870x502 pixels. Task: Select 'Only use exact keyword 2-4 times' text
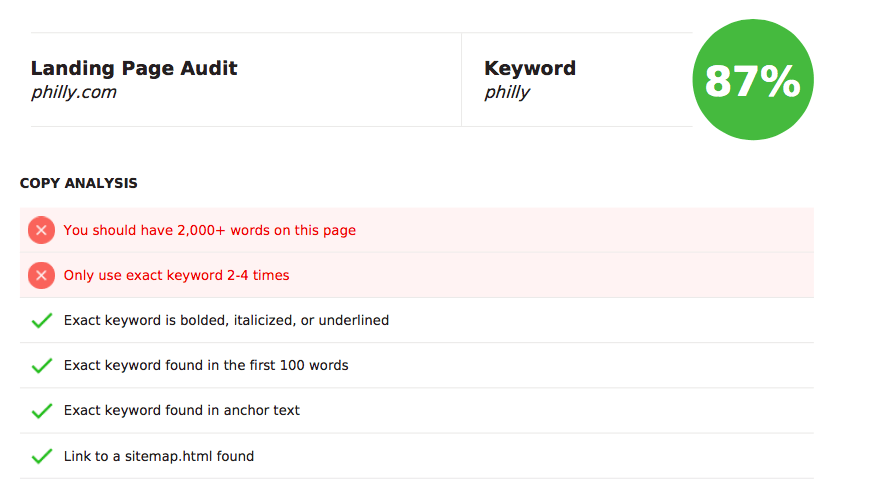(176, 276)
